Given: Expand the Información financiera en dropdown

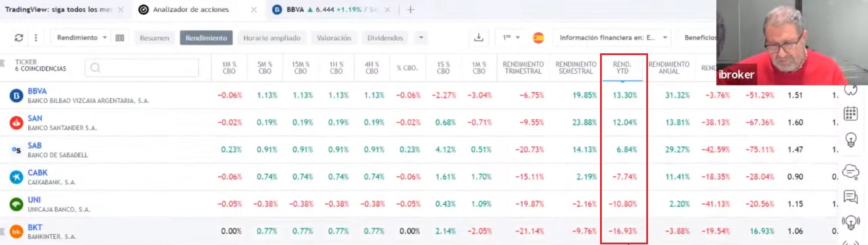Looking at the screenshot, I should coord(613,38).
